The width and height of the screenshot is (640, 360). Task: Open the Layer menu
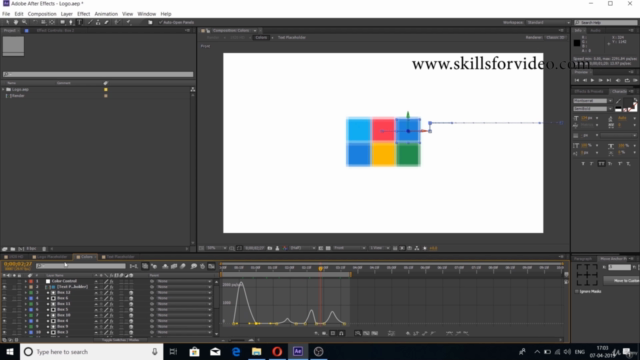pyautogui.click(x=67, y=14)
